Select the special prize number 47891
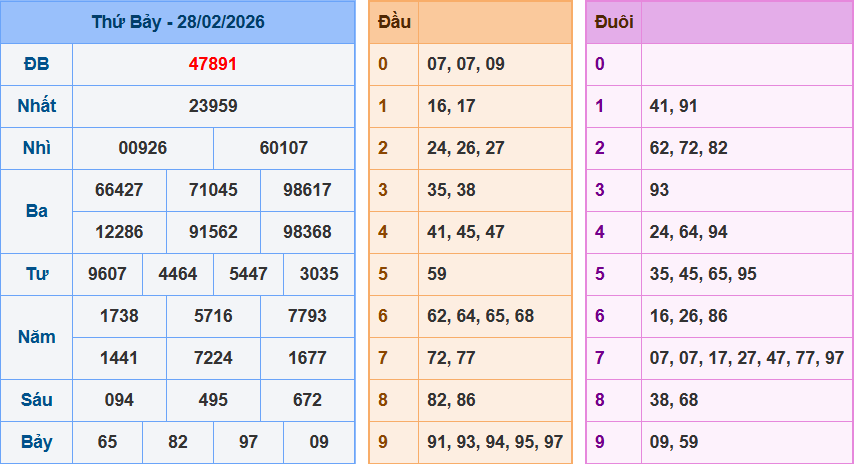Viewport: 854px width, 466px height. pyautogui.click(x=213, y=64)
